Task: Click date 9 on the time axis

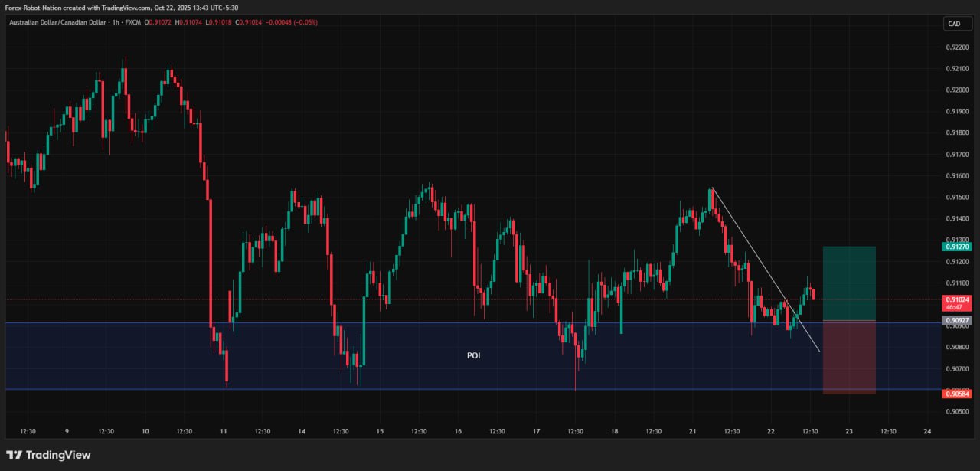Action: [67, 431]
